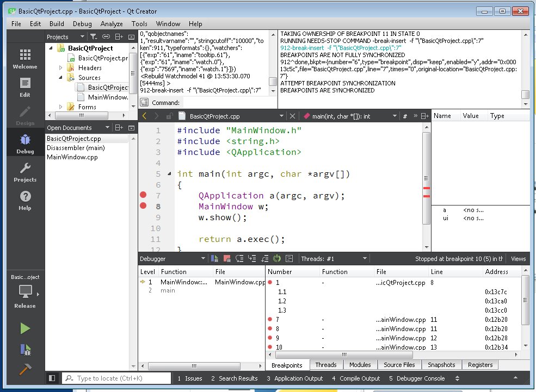
Task: Restart debugging session with green power icon
Action: pos(277,258)
